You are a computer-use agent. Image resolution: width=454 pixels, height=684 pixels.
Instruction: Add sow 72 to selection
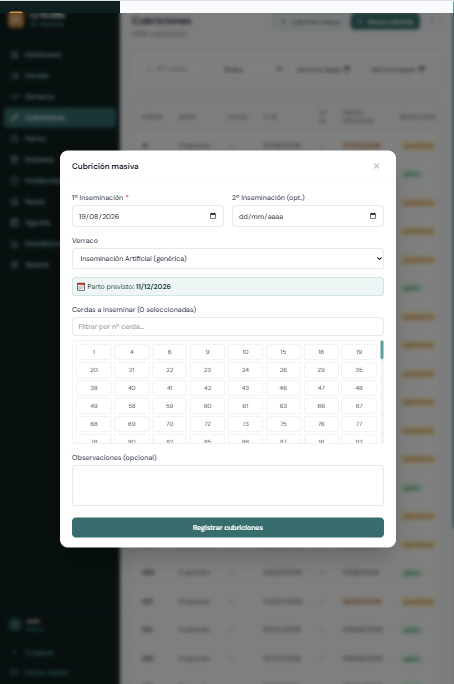[x=208, y=424]
